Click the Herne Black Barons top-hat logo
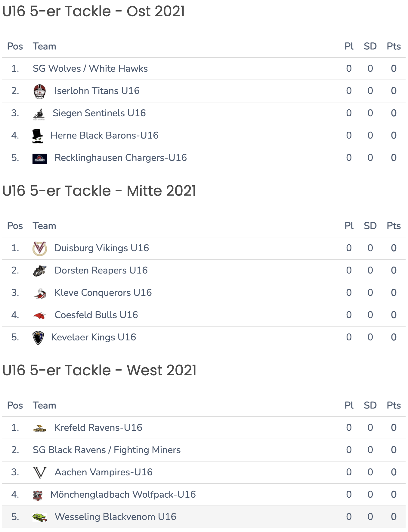The width and height of the screenshot is (408, 532). pyautogui.click(x=38, y=136)
